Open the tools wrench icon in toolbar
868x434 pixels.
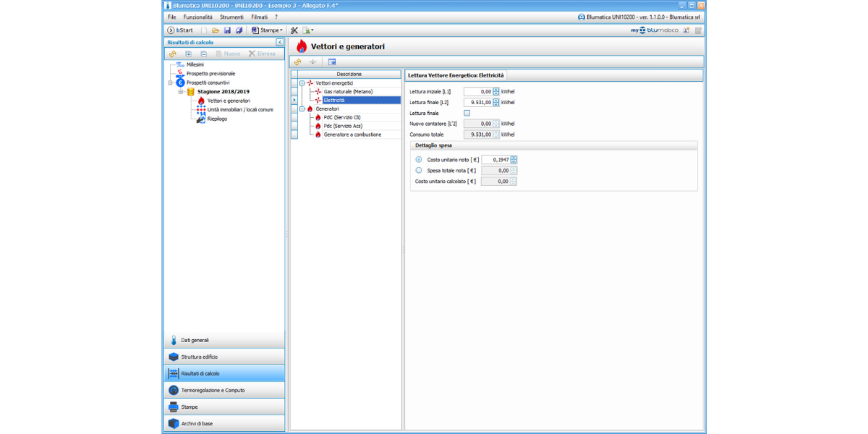pos(294,30)
